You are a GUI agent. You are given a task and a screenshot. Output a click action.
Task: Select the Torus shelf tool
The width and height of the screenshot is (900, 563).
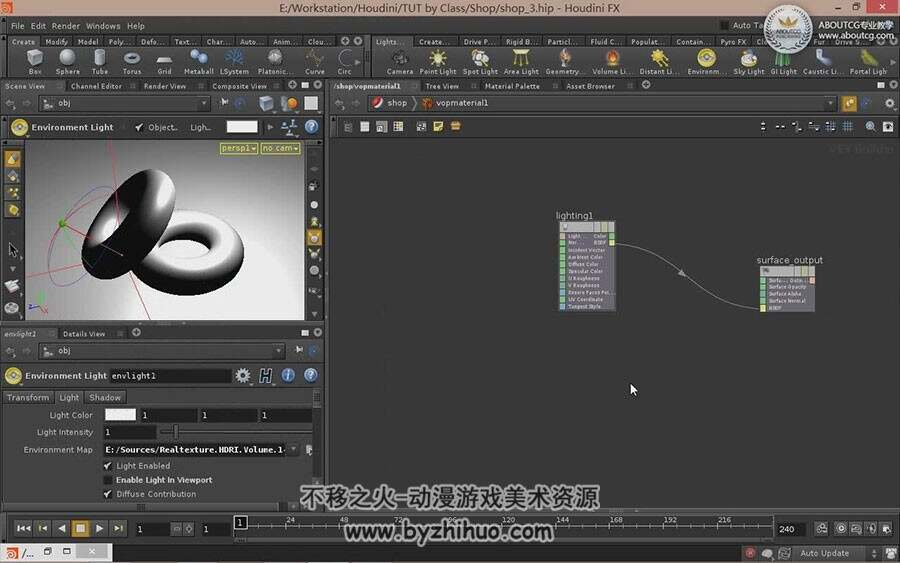tap(132, 61)
